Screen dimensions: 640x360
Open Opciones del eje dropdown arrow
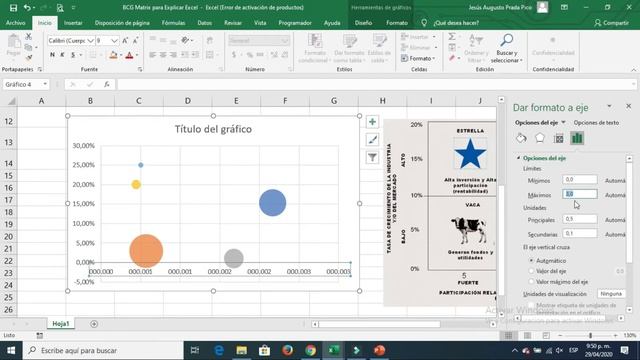click(x=563, y=122)
